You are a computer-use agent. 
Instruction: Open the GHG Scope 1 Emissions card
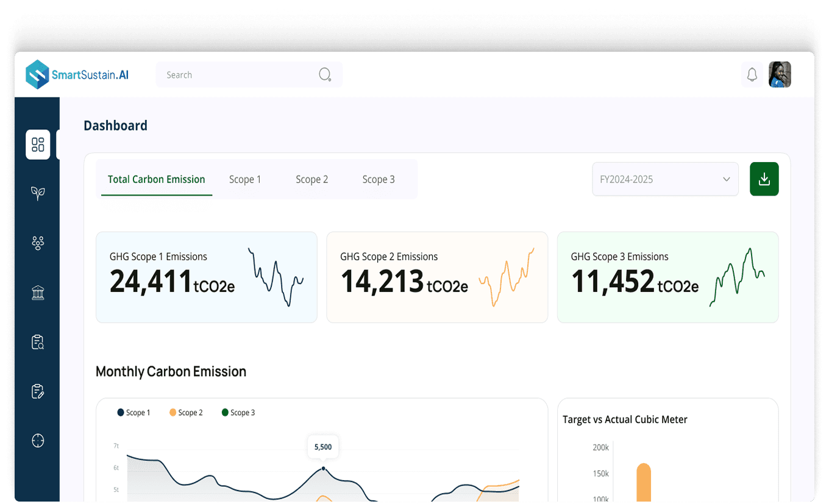tap(207, 277)
